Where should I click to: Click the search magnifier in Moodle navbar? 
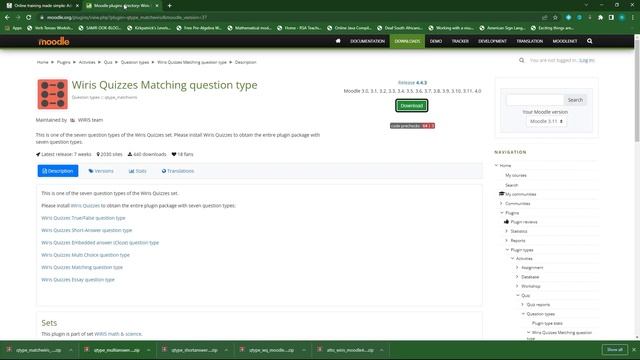pyautogui.click(x=589, y=41)
